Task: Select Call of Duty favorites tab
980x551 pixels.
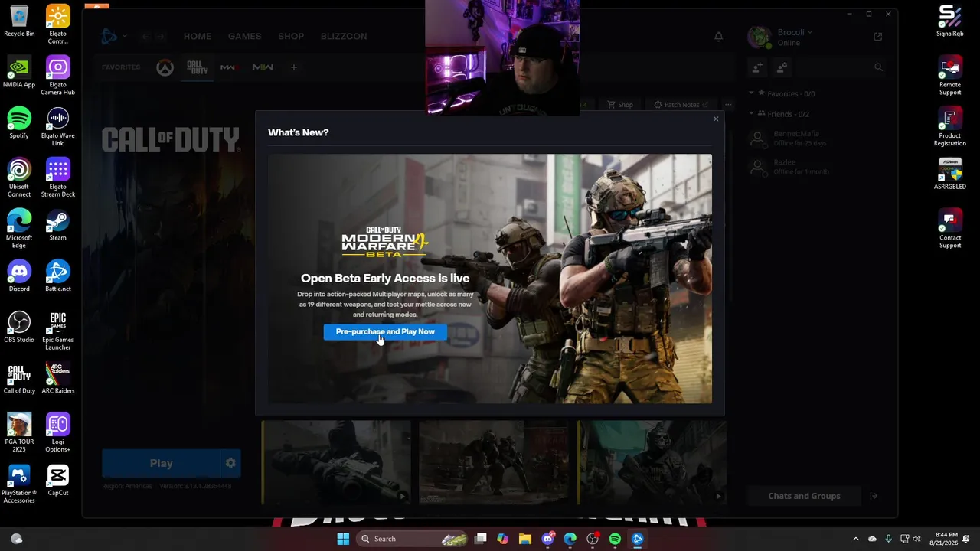Action: 198,67
